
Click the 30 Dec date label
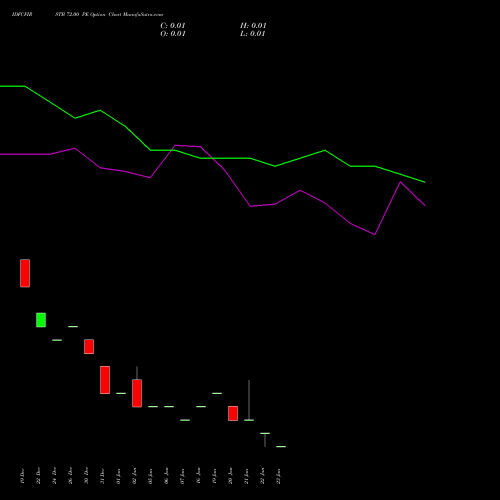click(86, 476)
